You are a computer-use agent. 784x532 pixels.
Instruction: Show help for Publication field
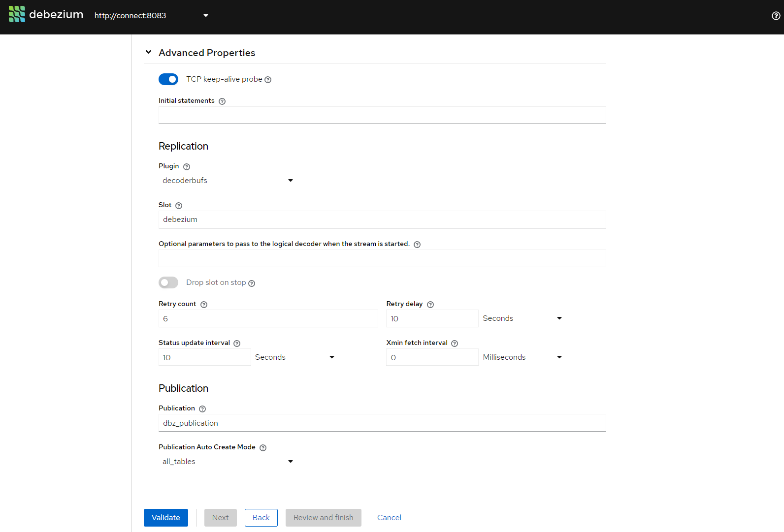click(x=202, y=409)
